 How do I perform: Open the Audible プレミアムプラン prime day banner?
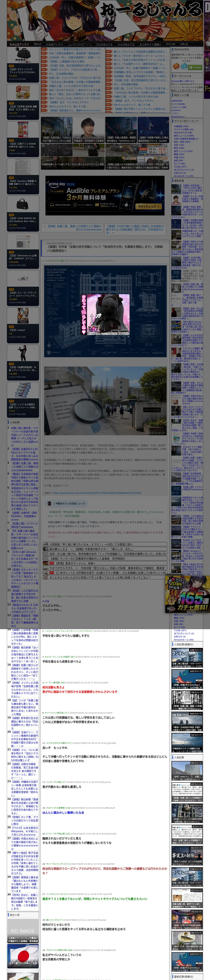pyautogui.click(x=105, y=196)
